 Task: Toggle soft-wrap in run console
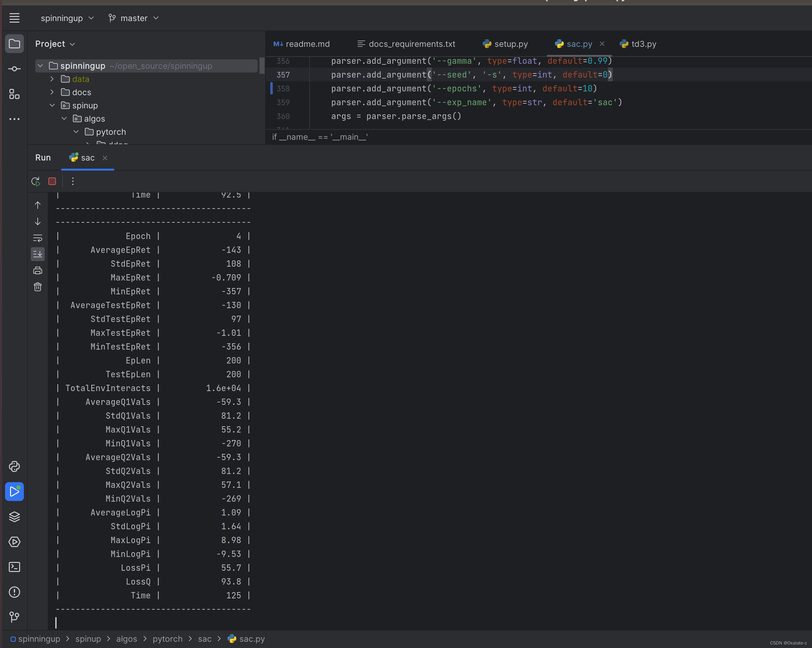pyautogui.click(x=38, y=238)
